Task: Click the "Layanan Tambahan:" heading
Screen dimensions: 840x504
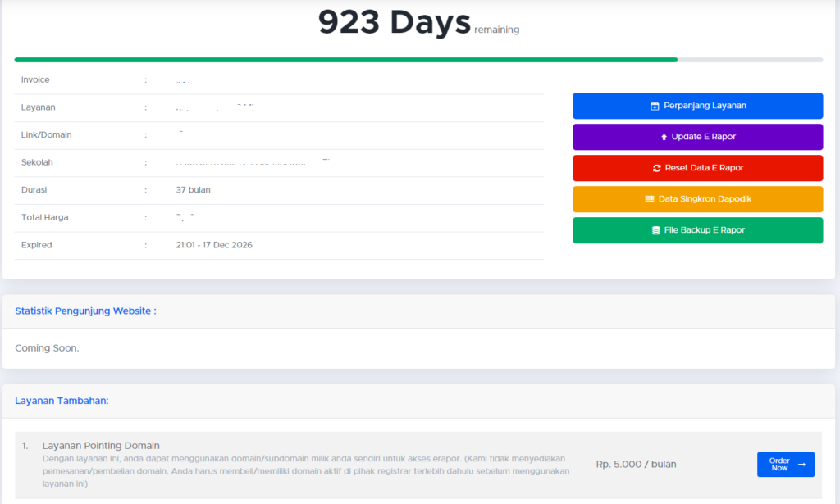Action: pos(62,401)
